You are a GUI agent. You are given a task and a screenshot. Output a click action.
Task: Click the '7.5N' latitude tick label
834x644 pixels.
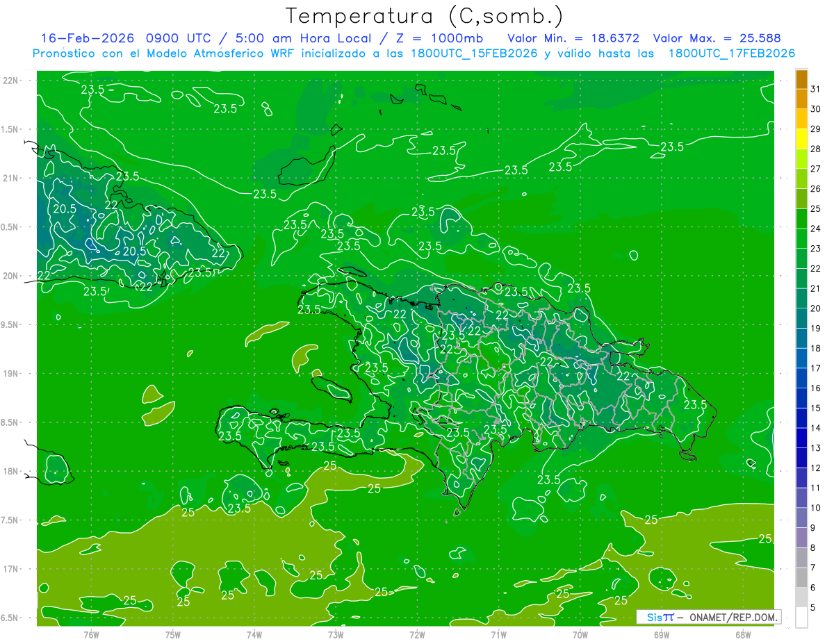[x=10, y=521]
